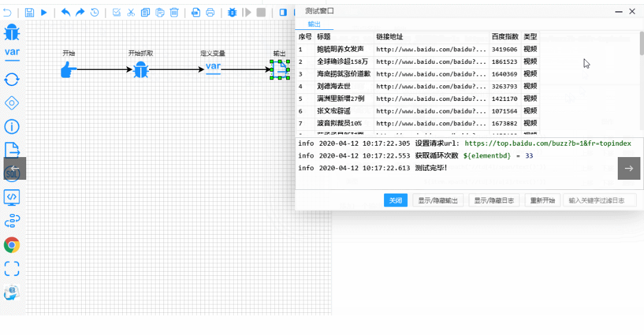Viewport: 644px width, 335px height.
Task: Select the row titled 满洲里新增27例
Action: pos(418,99)
